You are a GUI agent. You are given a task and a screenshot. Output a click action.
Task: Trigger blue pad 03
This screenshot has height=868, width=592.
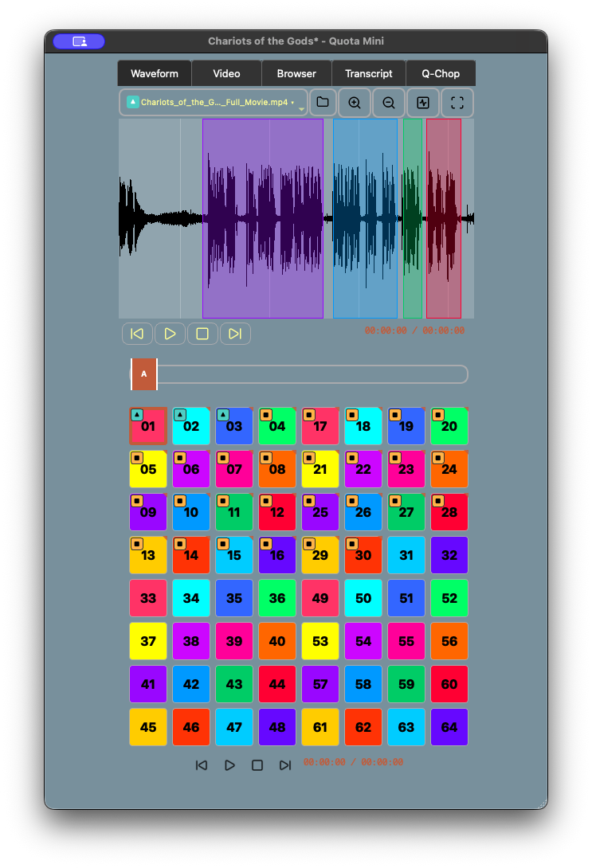(234, 426)
